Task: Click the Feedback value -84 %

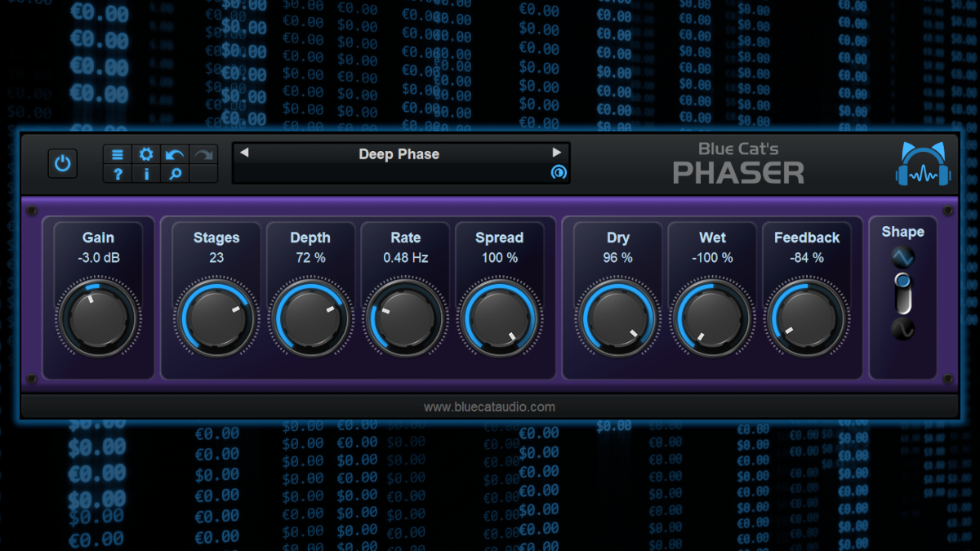Action: [x=807, y=258]
